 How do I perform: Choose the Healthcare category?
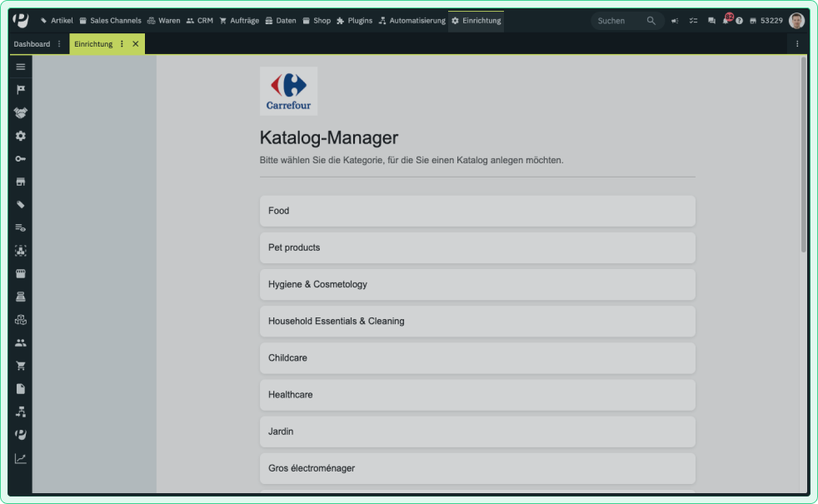pos(477,395)
